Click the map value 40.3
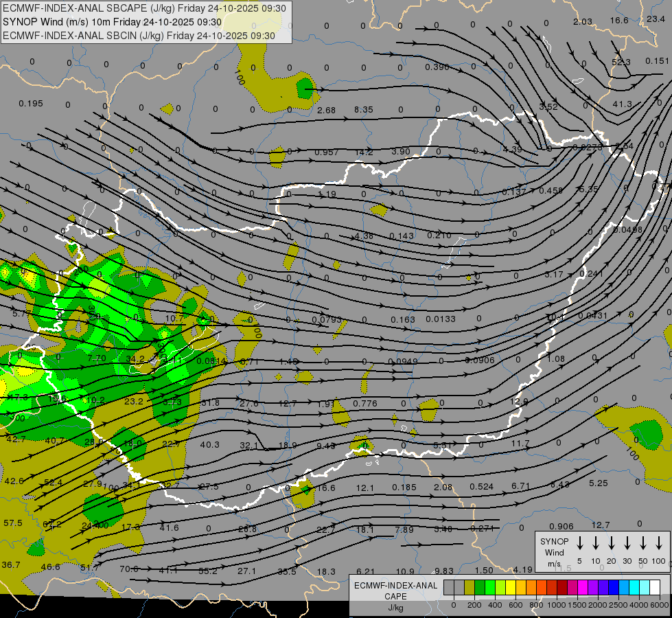672x618 pixels. [209, 445]
